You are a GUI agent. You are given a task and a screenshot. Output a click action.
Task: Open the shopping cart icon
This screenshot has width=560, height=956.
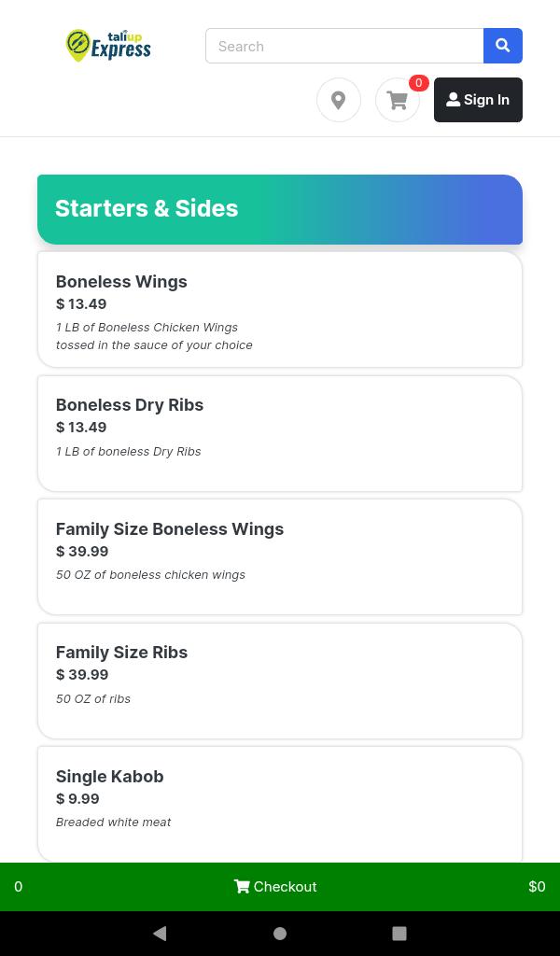coord(398,100)
